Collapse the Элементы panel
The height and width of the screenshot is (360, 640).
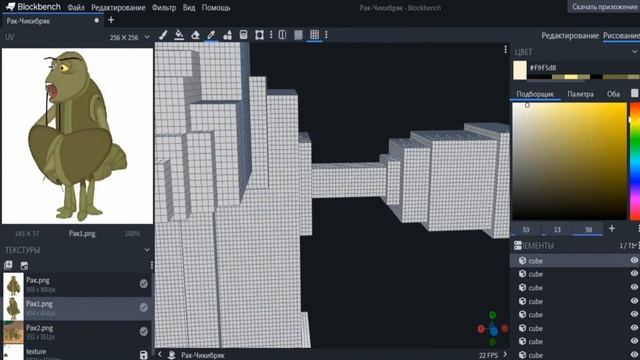pyautogui.click(x=635, y=245)
